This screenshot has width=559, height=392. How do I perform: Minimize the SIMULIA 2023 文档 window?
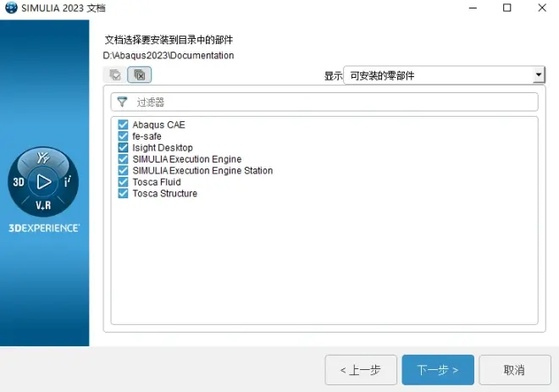coord(473,8)
